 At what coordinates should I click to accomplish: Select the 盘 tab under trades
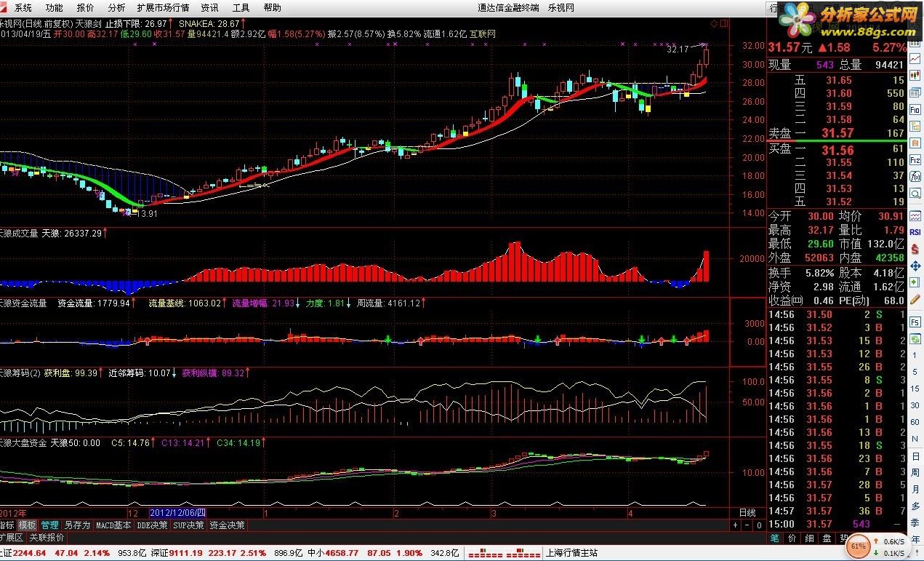pos(827,538)
